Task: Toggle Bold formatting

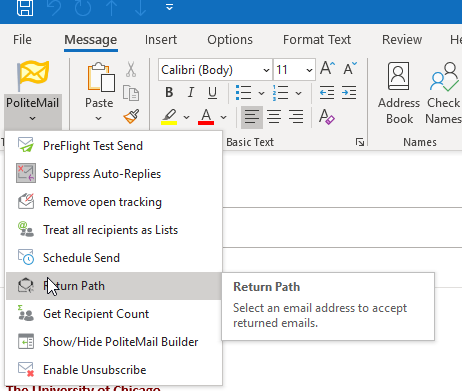Action: [169, 92]
